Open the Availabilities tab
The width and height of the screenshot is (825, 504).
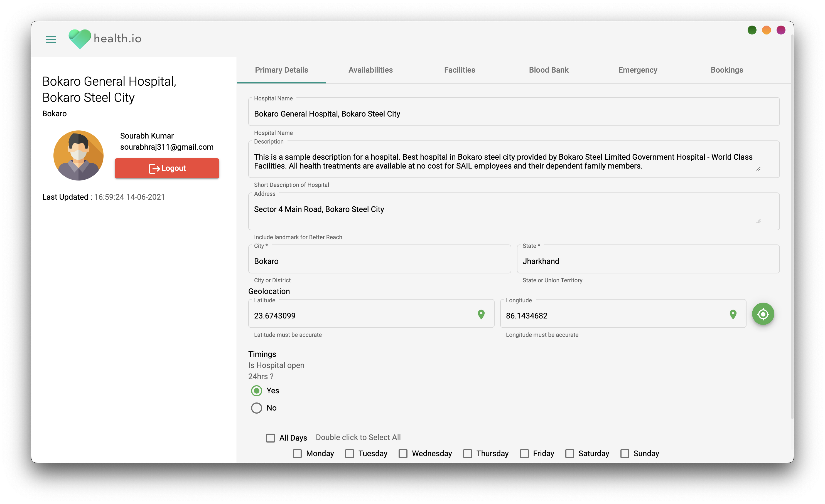(370, 70)
